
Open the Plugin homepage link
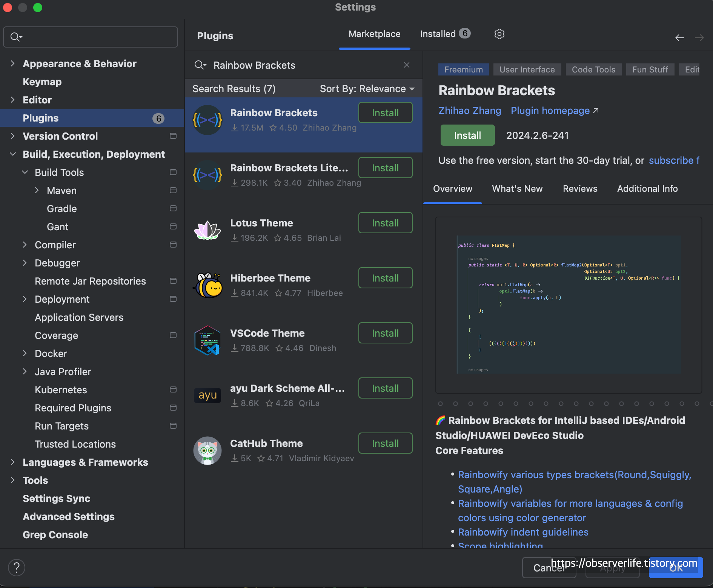[x=555, y=111]
